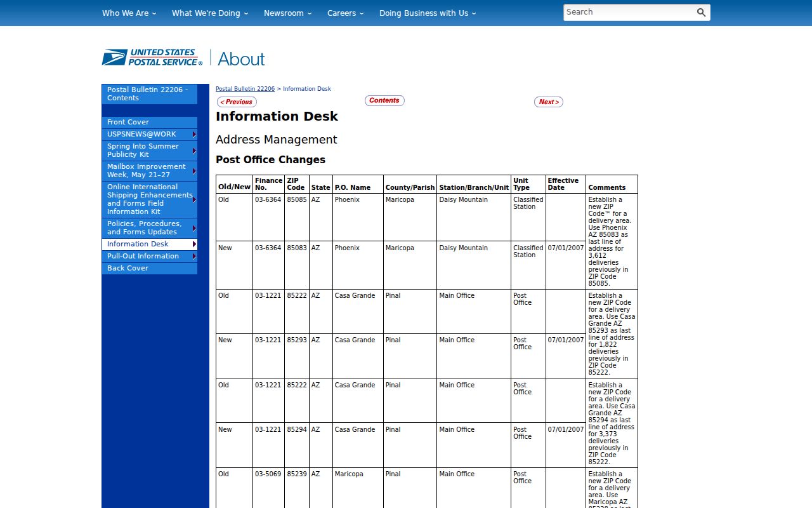Click into the Search input field
This screenshot has width=812, height=508.
[628, 12]
